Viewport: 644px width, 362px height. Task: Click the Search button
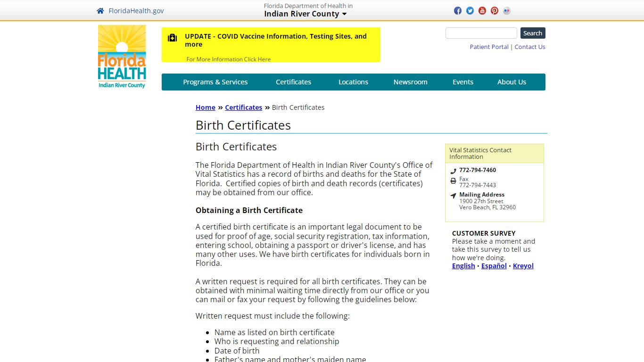pos(533,33)
